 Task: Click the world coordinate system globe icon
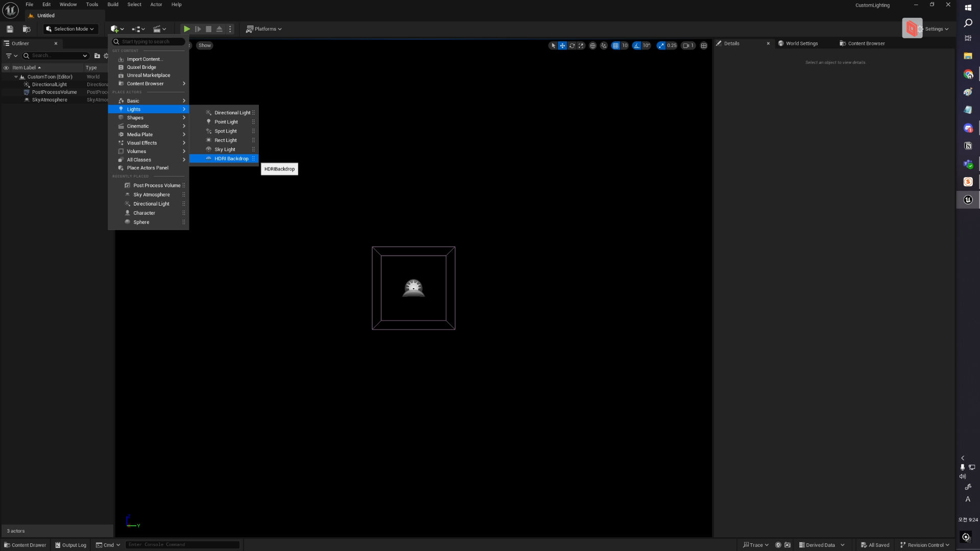pos(593,46)
